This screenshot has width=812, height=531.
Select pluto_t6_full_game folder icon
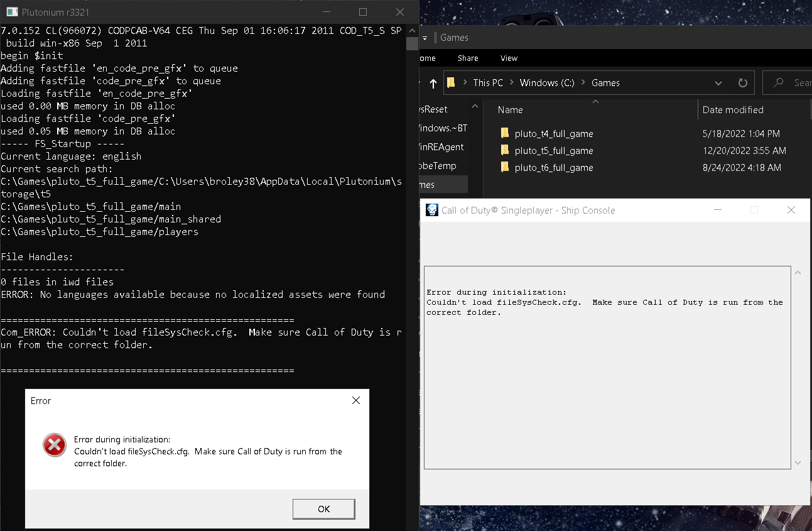pos(504,167)
